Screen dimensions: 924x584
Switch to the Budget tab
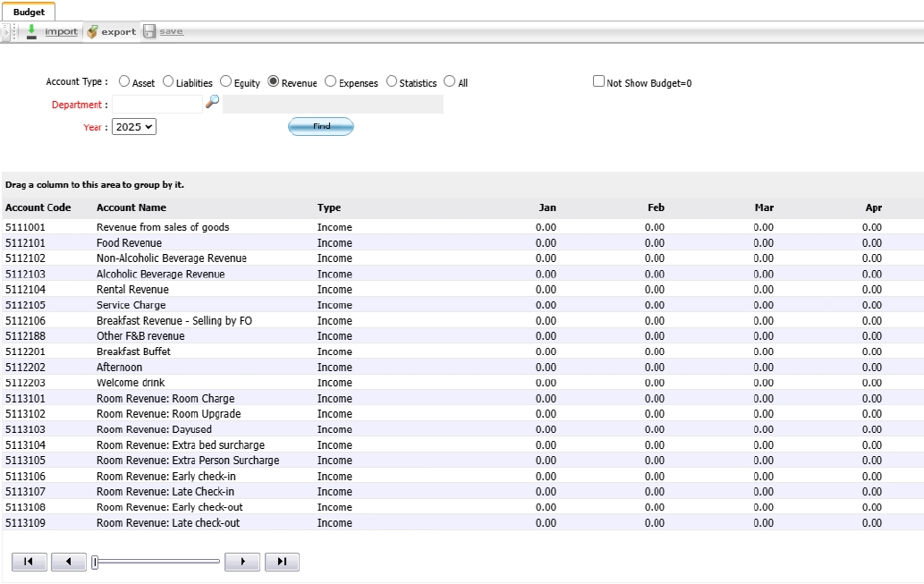pos(29,12)
